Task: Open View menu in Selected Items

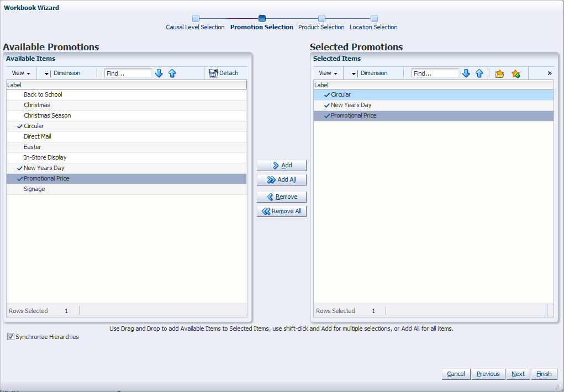Action: coord(328,73)
